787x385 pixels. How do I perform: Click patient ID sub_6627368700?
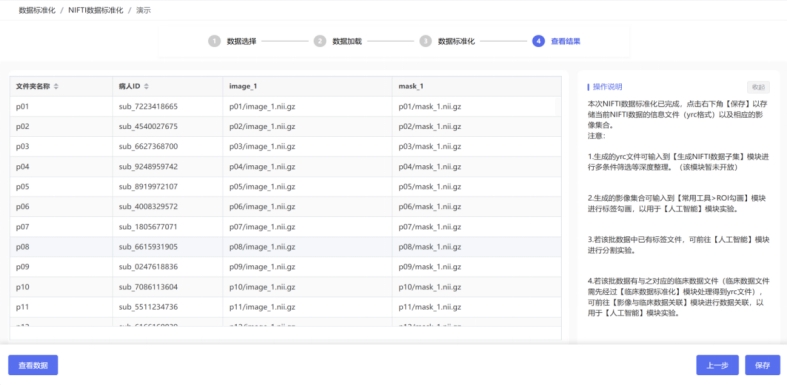pos(148,147)
